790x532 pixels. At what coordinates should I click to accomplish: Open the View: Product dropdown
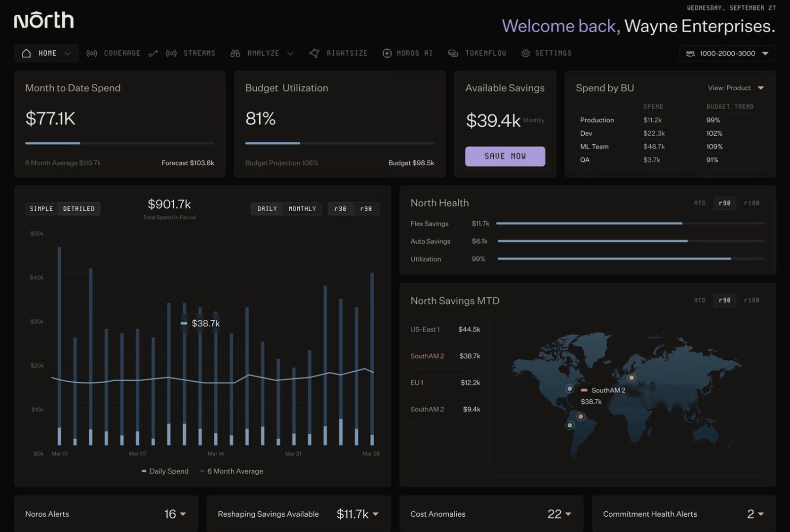coord(736,88)
